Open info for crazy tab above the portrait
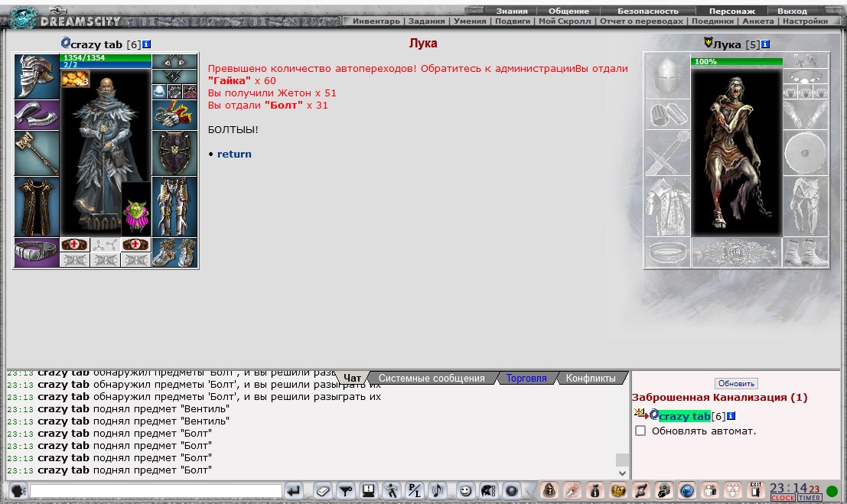The width and height of the screenshot is (847, 504). click(x=146, y=44)
